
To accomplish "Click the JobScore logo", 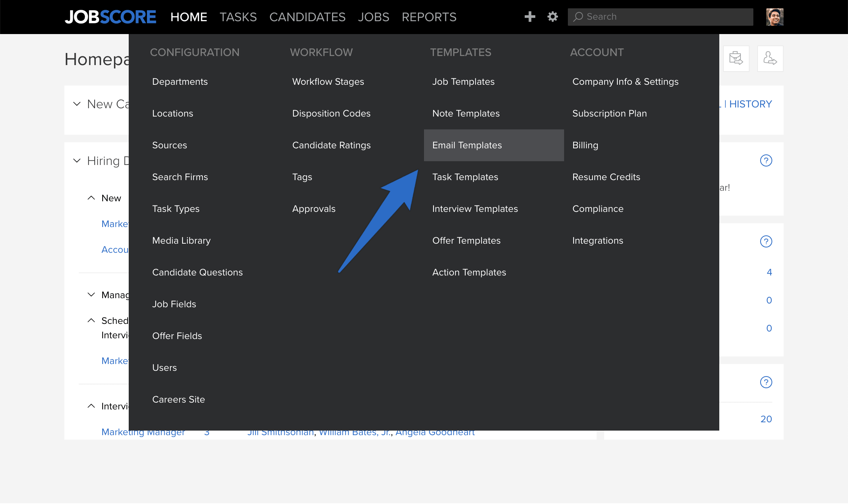I will pyautogui.click(x=110, y=17).
